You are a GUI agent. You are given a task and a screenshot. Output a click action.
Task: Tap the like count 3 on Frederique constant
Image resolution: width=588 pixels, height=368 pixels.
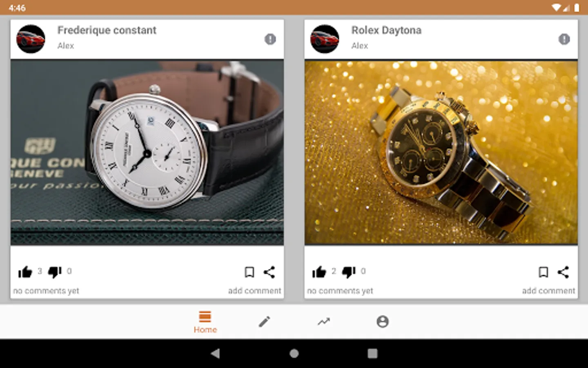point(40,271)
